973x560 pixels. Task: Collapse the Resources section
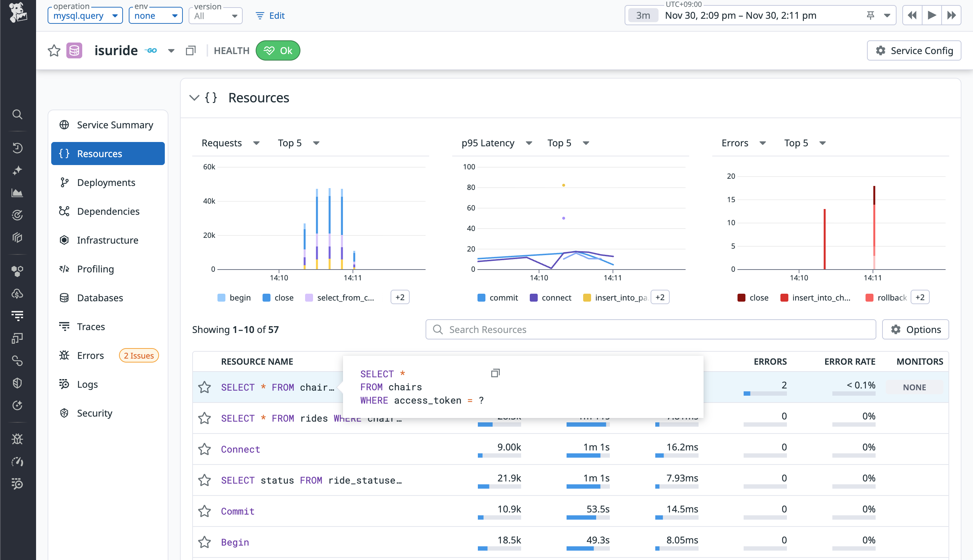(x=194, y=98)
